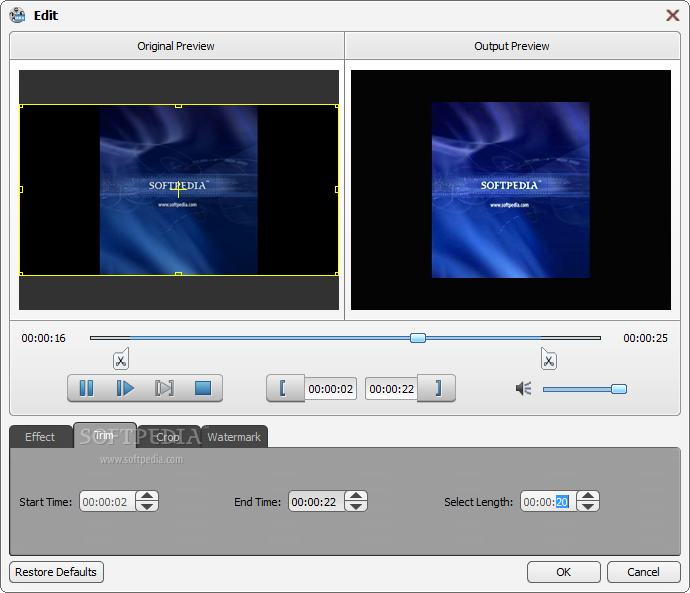
Task: Open the Effect tab
Action: tap(40, 437)
